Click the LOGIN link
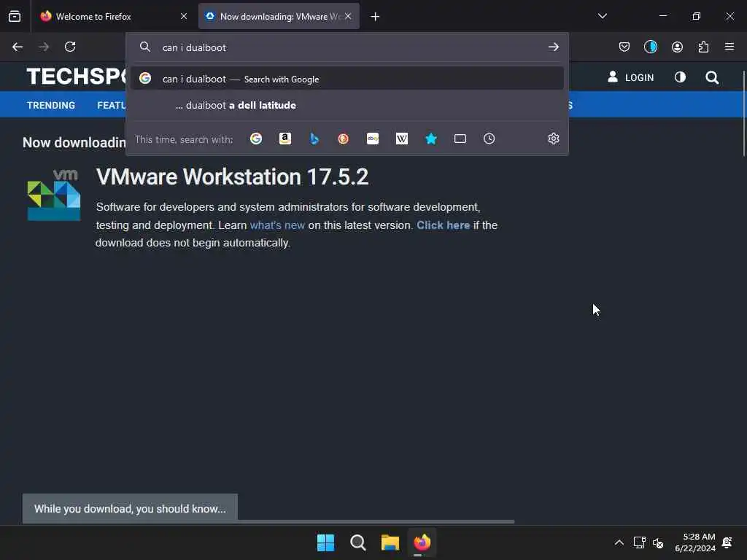747x560 pixels. click(x=631, y=77)
